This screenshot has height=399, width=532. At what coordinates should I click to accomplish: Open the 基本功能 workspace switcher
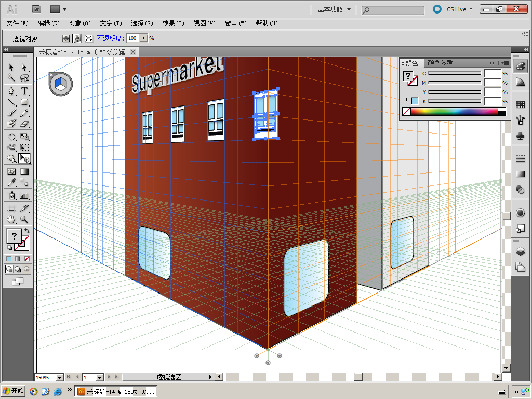point(334,9)
